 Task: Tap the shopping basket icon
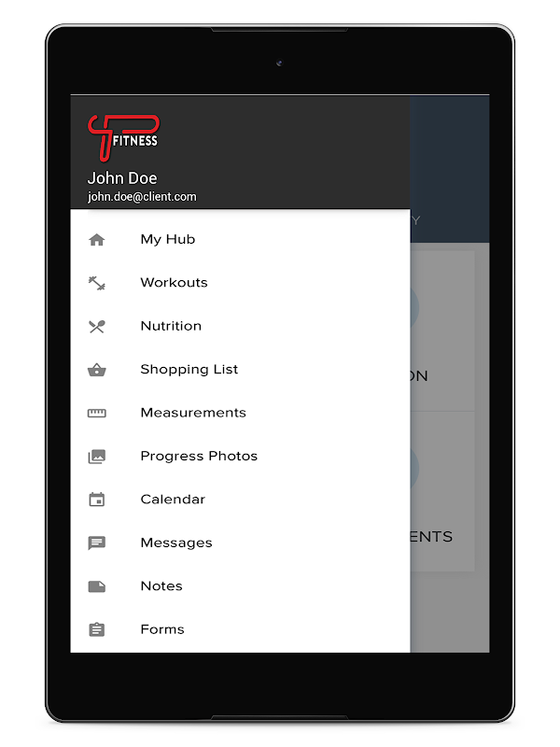point(97,370)
